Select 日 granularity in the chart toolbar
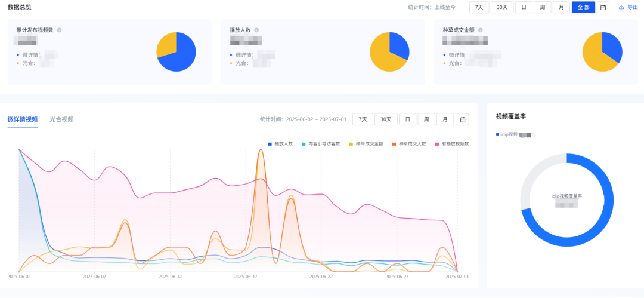 point(407,119)
